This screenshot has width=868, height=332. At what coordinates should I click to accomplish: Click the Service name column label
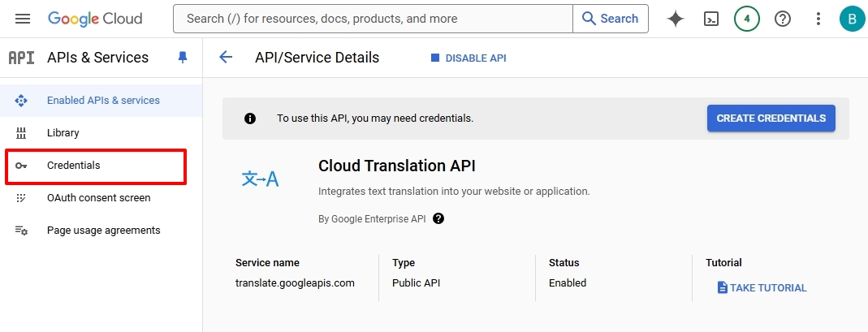tap(267, 263)
